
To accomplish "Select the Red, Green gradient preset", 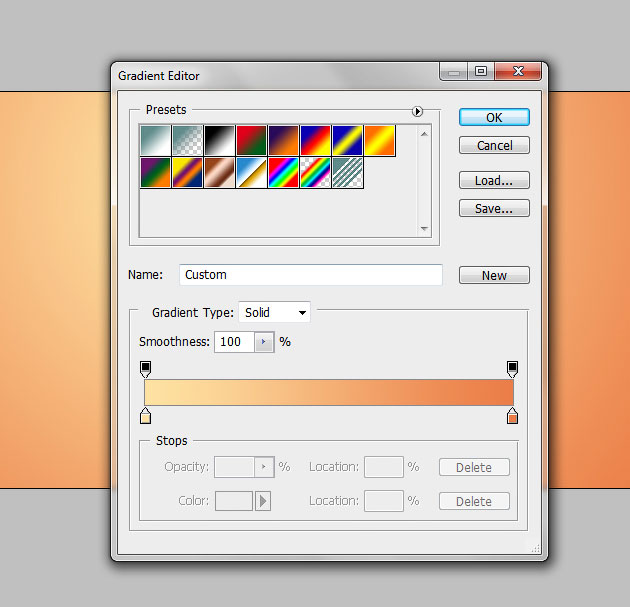I will coord(252,140).
